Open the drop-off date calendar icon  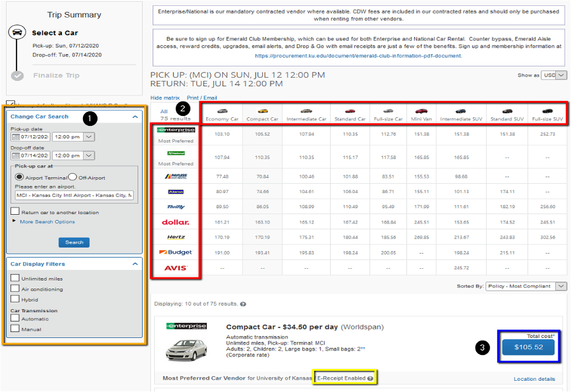tap(15, 155)
